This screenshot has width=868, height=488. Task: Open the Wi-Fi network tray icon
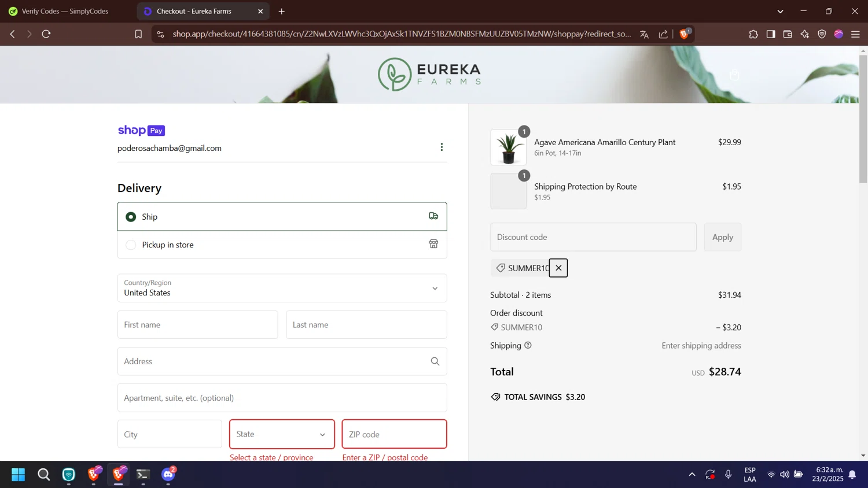tap(771, 475)
